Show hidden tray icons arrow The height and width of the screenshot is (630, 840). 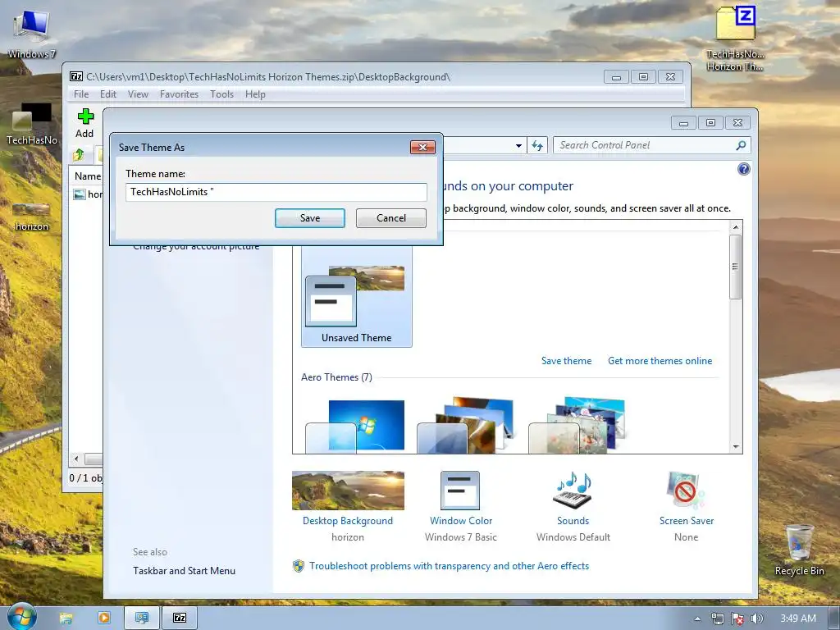pos(697,619)
